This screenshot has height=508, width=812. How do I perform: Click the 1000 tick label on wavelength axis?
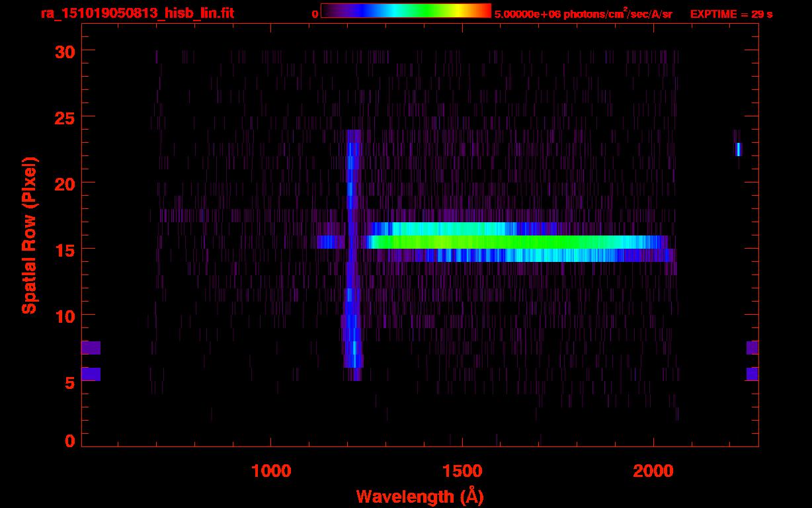click(271, 471)
